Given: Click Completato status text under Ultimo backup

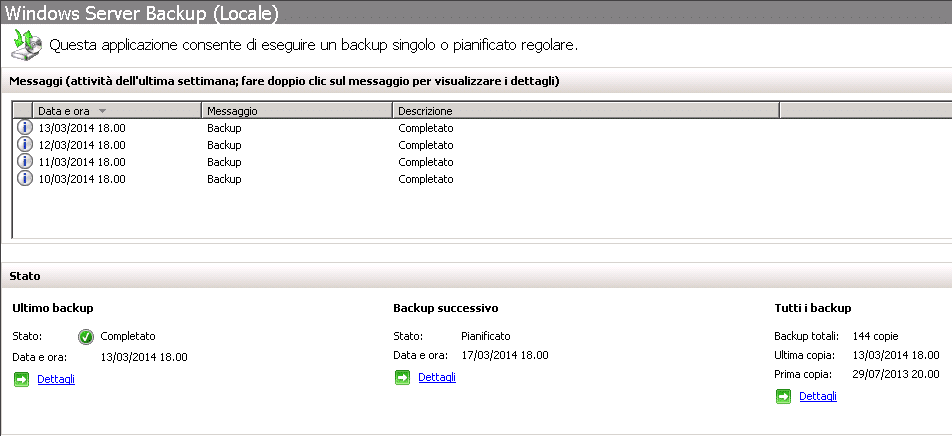Looking at the screenshot, I should click(128, 336).
